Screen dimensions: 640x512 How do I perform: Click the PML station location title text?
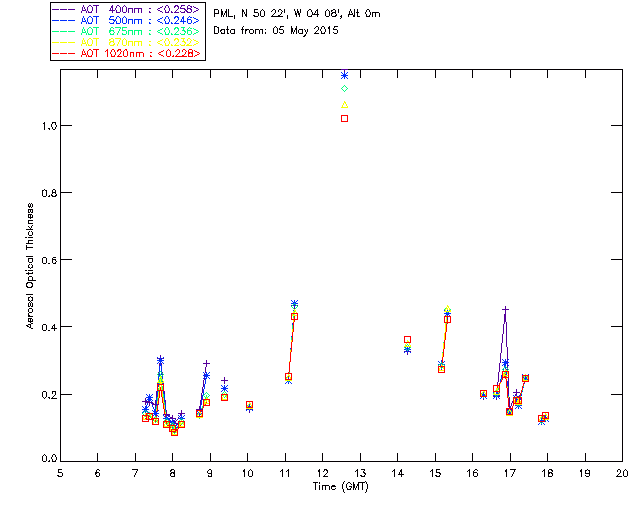[x=296, y=14]
